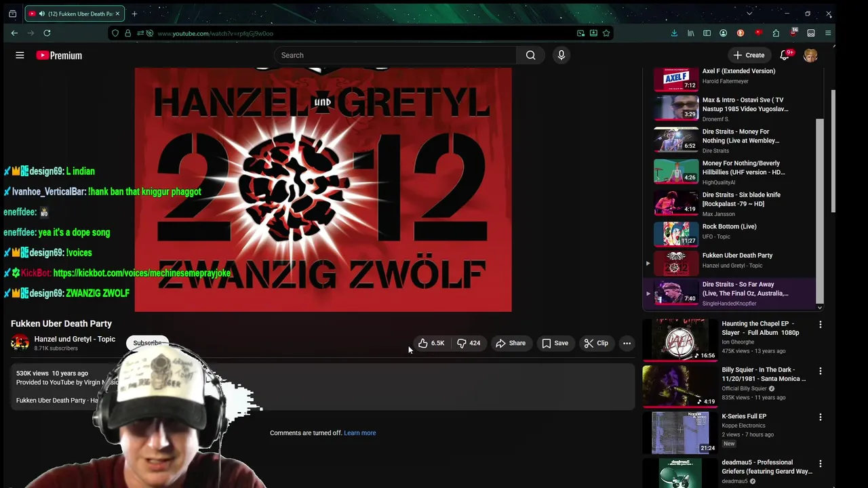This screenshot has height=488, width=868.
Task: Open Hanzel und Gretyl - Topic channel
Action: click(x=75, y=339)
